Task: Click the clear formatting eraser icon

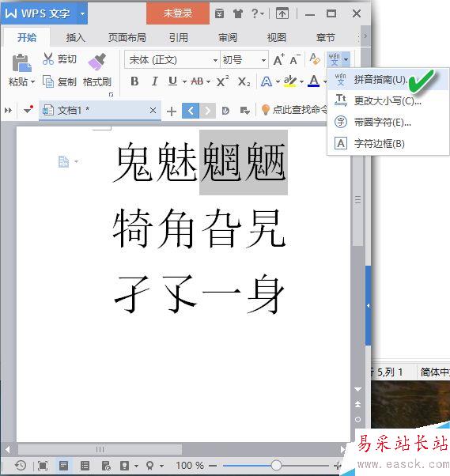Action: 315,59
